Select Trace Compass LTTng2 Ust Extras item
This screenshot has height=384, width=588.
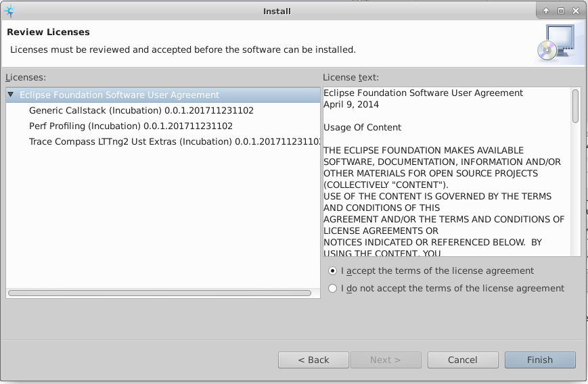coord(173,141)
